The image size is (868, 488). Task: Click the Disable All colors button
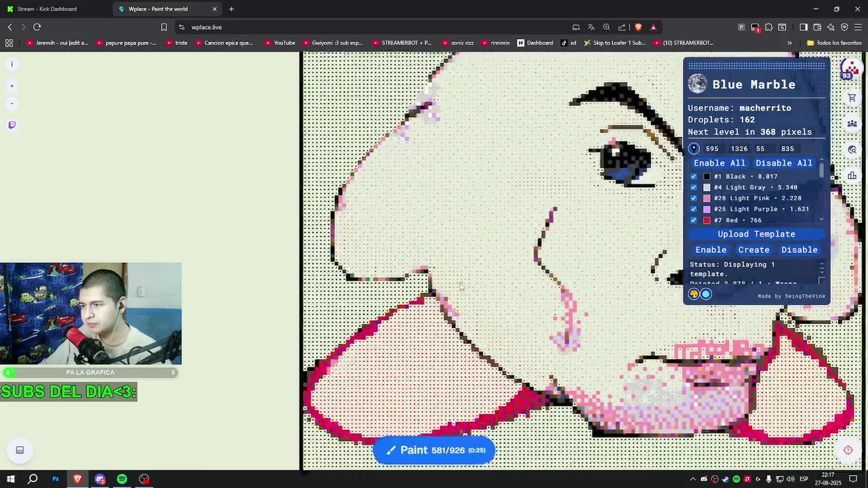[784, 163]
